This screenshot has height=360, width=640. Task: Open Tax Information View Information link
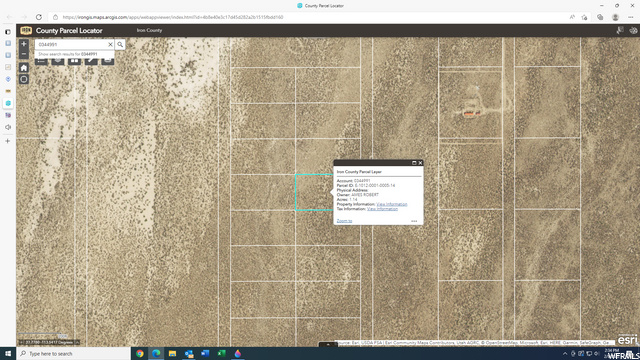tap(382, 209)
